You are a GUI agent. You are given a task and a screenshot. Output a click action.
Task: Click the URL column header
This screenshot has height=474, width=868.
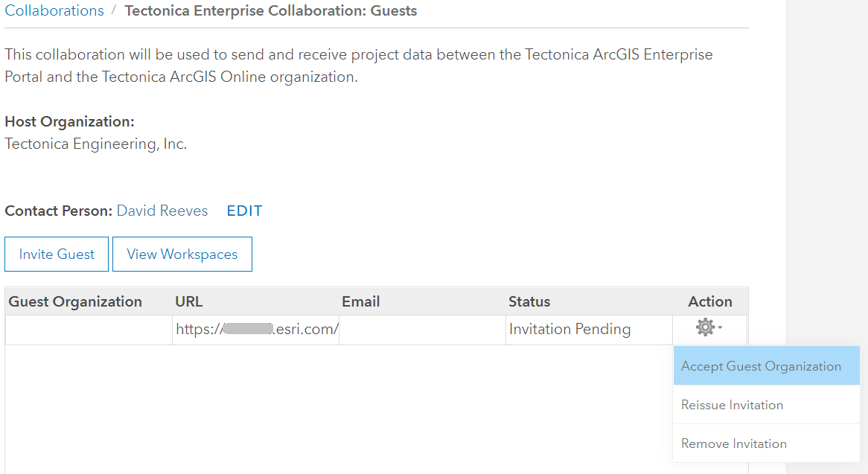[x=188, y=301]
